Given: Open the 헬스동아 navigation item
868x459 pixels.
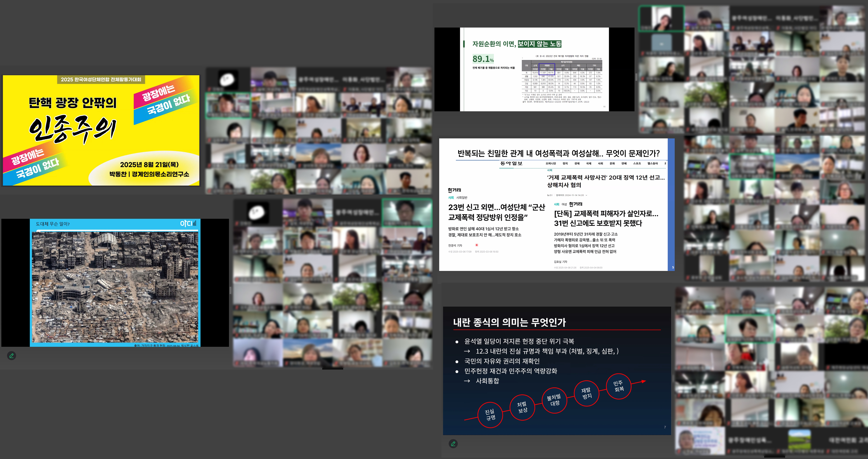Looking at the screenshot, I should (652, 163).
